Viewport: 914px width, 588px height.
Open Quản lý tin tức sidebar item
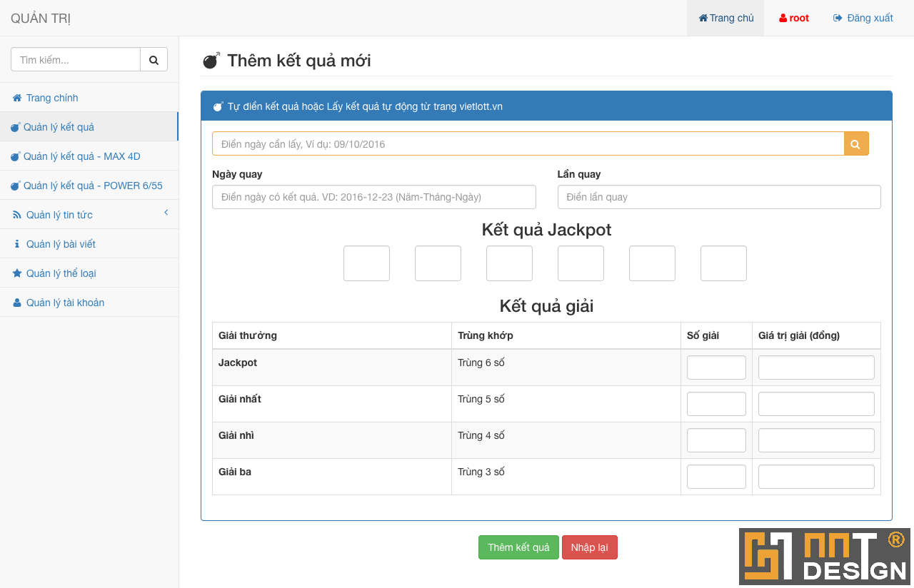point(89,215)
